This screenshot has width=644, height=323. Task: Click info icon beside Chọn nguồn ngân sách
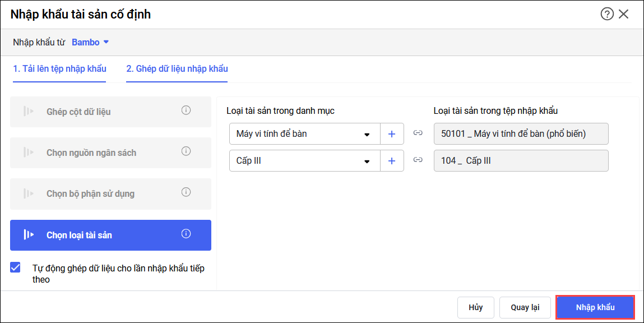pos(186,151)
